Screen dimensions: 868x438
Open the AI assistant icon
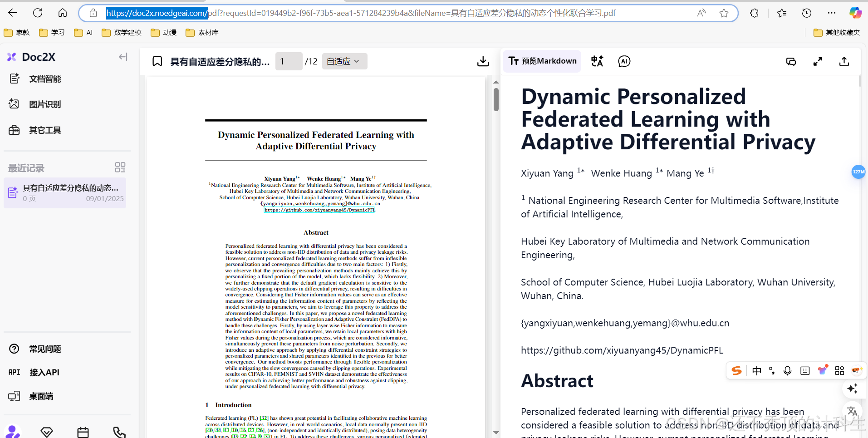point(624,61)
